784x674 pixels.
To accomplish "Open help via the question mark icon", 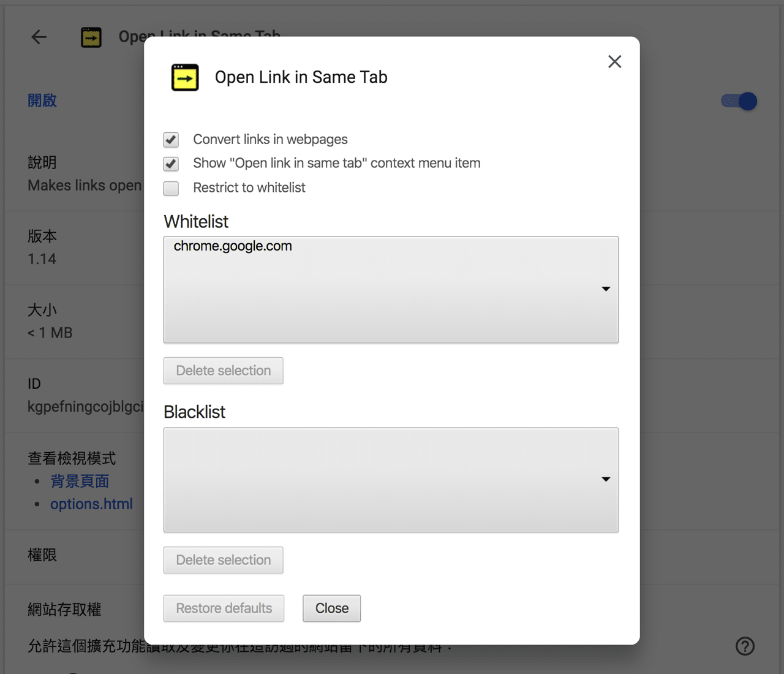I will tap(745, 646).
